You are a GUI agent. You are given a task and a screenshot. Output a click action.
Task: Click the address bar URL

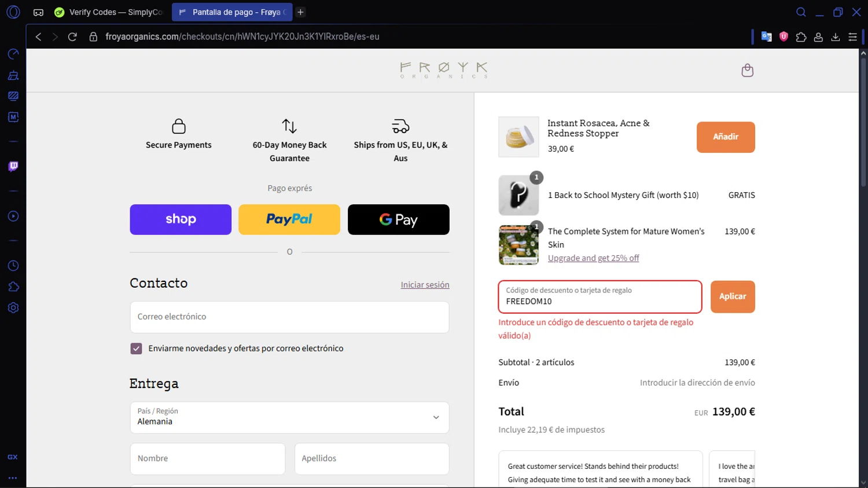coord(242,36)
